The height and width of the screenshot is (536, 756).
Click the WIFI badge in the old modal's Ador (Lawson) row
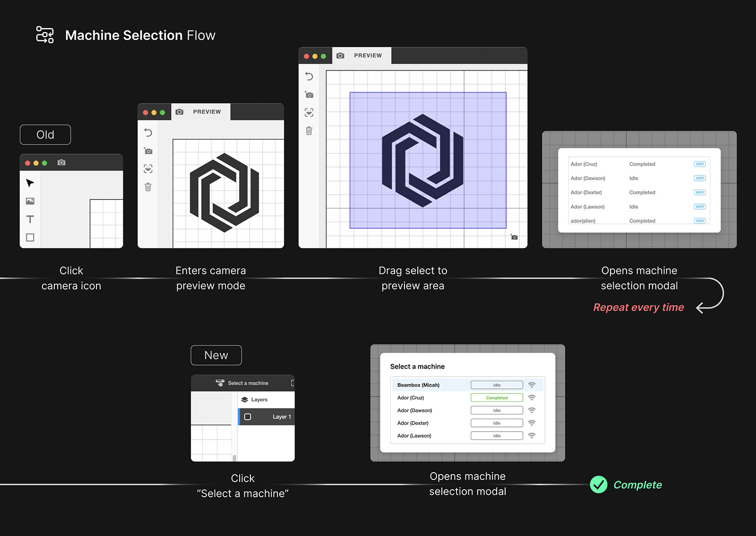[700, 207]
